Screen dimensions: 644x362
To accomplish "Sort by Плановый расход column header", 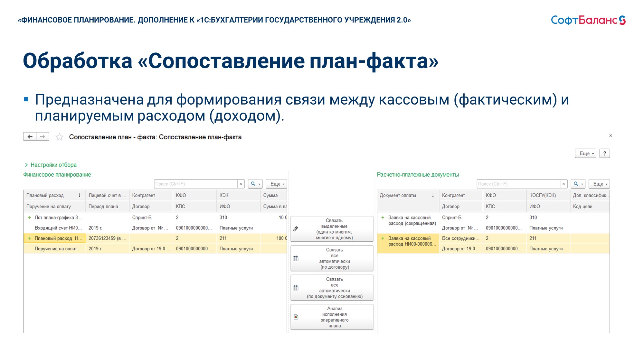I will [x=54, y=195].
